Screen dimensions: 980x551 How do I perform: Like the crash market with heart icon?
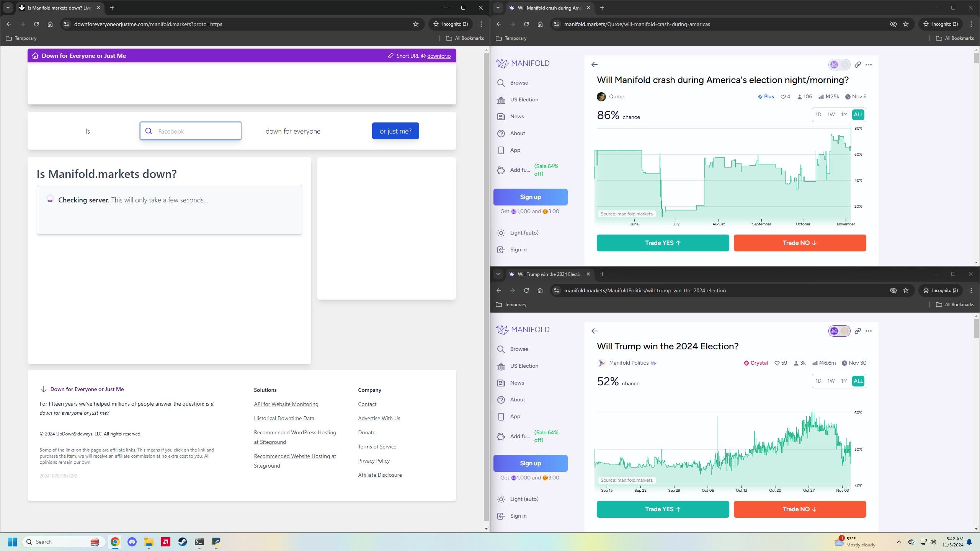point(783,97)
